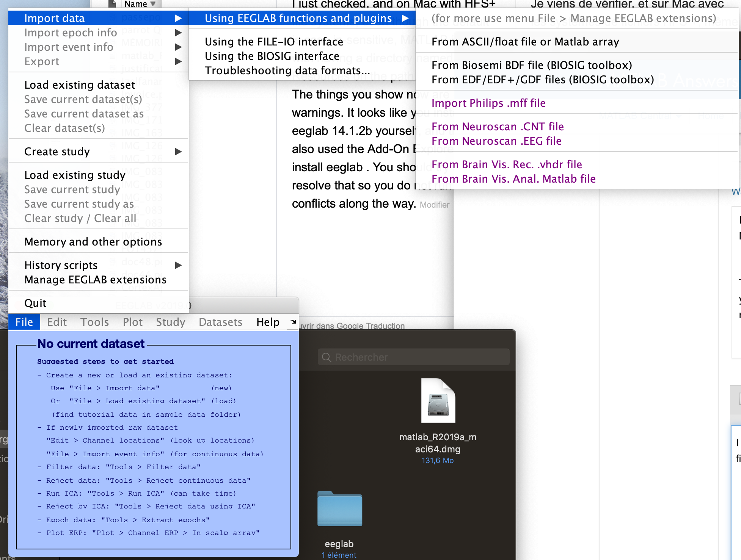Choose Using the BIOSIG interface
The width and height of the screenshot is (741, 560).
tap(272, 56)
